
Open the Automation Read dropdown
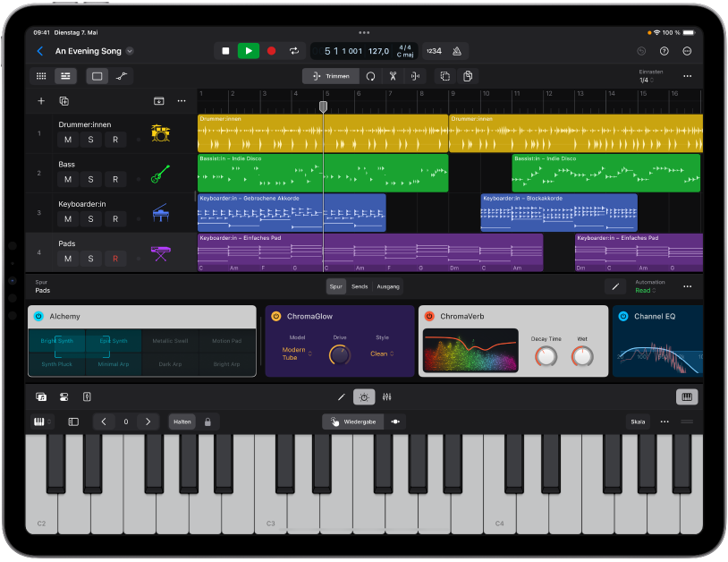coord(649,287)
